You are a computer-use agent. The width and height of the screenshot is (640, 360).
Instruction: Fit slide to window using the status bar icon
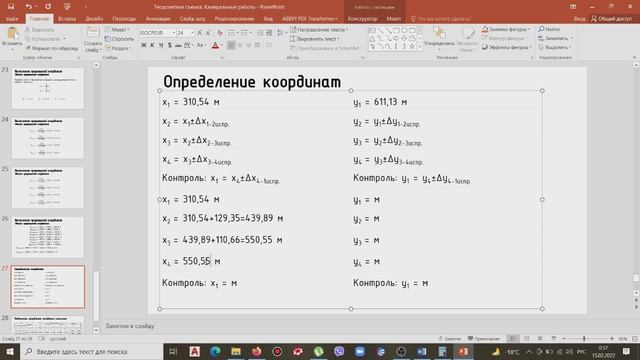635,339
